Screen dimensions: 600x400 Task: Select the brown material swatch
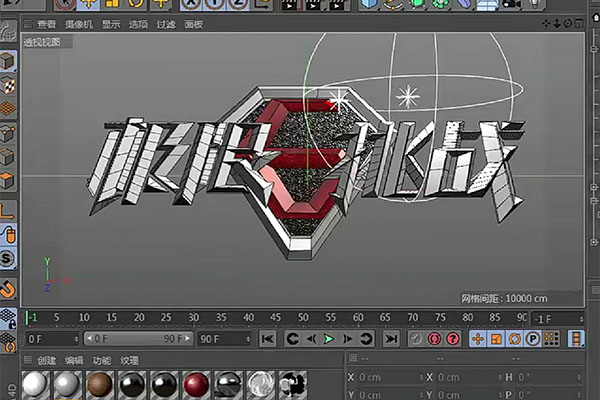pyautogui.click(x=99, y=385)
